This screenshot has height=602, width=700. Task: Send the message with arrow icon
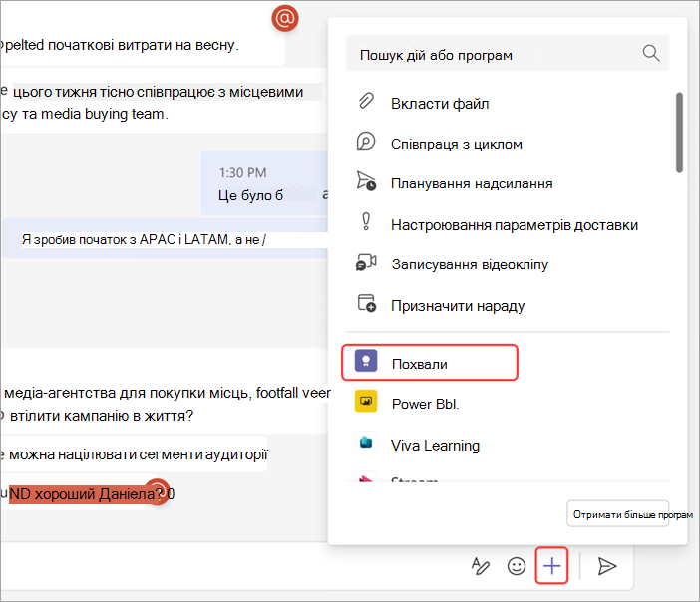coord(606,566)
